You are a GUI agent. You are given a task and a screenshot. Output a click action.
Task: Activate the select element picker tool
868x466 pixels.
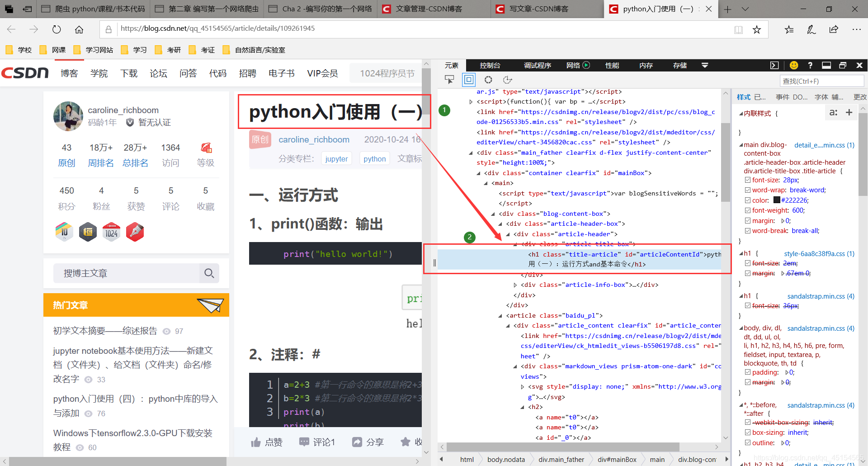pos(449,80)
